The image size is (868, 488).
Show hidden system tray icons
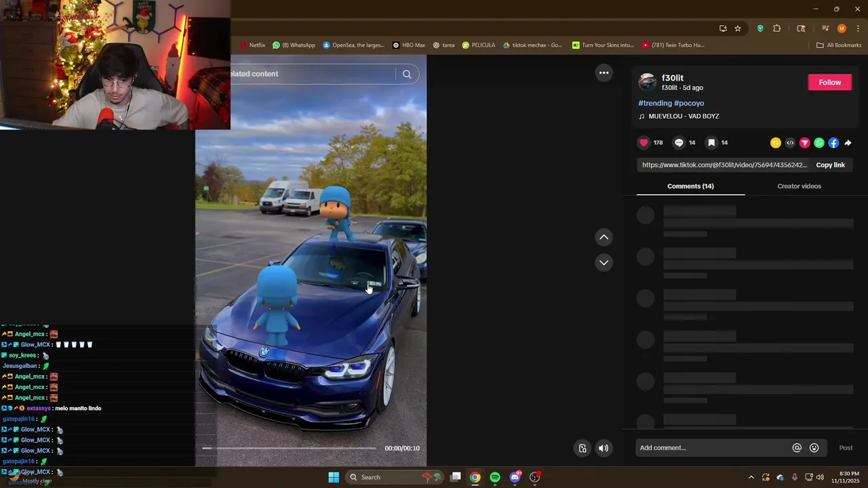[x=751, y=477]
